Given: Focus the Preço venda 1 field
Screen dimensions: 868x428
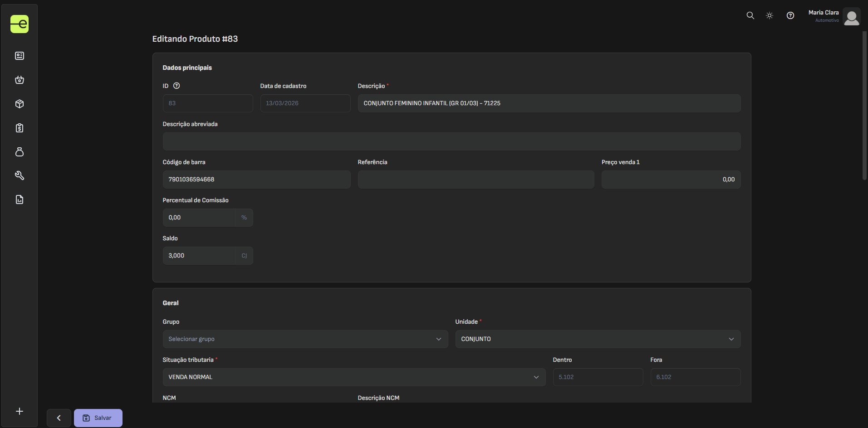Looking at the screenshot, I should [x=671, y=180].
